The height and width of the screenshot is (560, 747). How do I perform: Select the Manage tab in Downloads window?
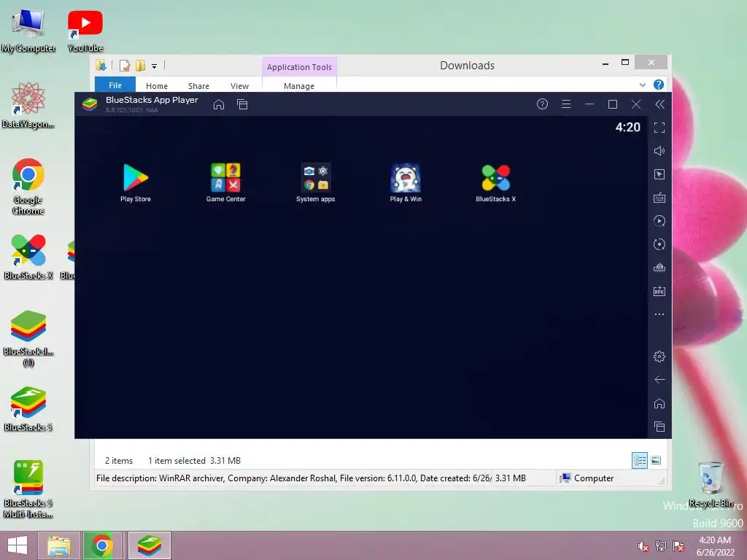pos(299,86)
